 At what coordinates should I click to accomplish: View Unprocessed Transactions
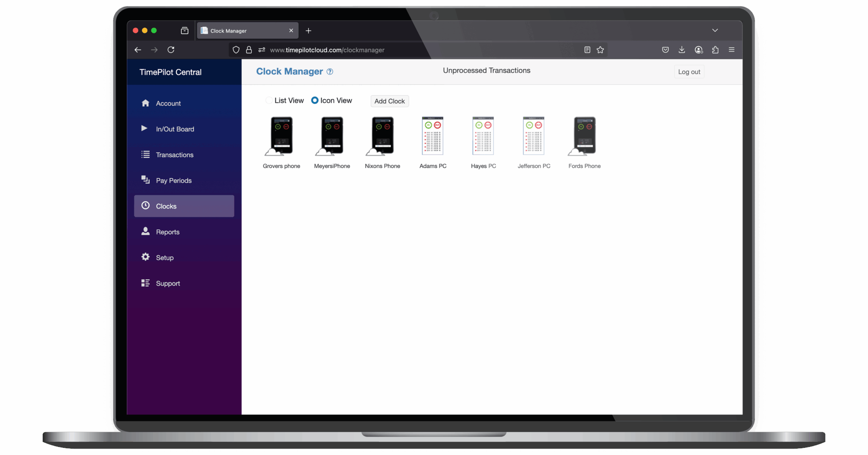(x=486, y=70)
